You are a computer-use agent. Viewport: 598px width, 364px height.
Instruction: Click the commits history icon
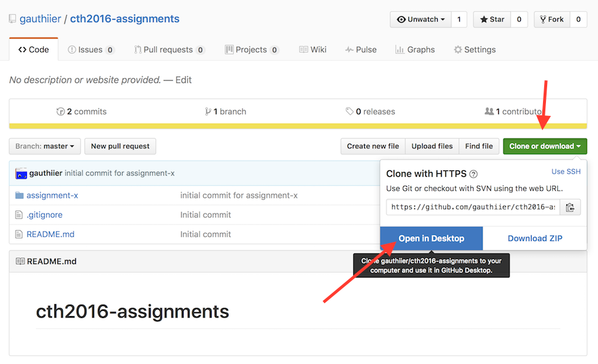(60, 112)
